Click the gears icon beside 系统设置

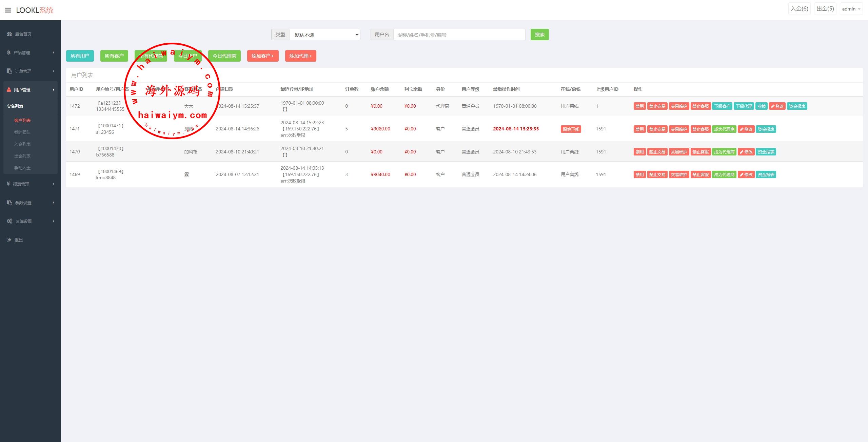click(9, 221)
